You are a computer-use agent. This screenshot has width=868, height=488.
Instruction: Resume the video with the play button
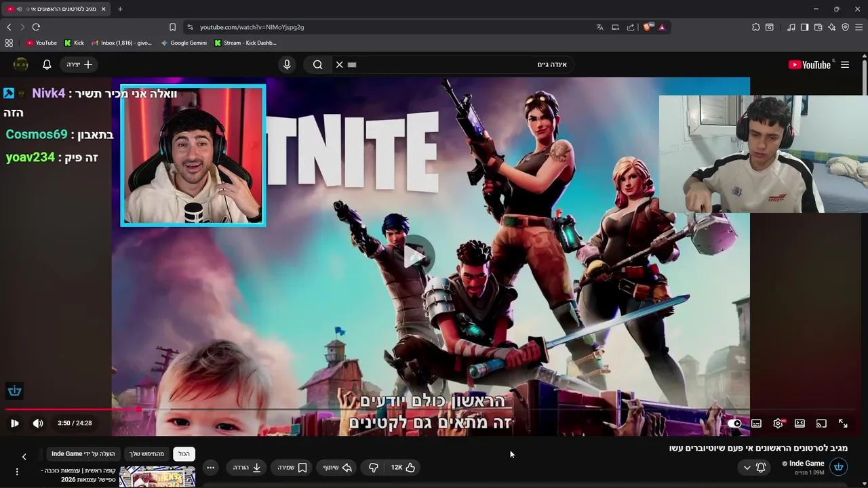[14, 423]
